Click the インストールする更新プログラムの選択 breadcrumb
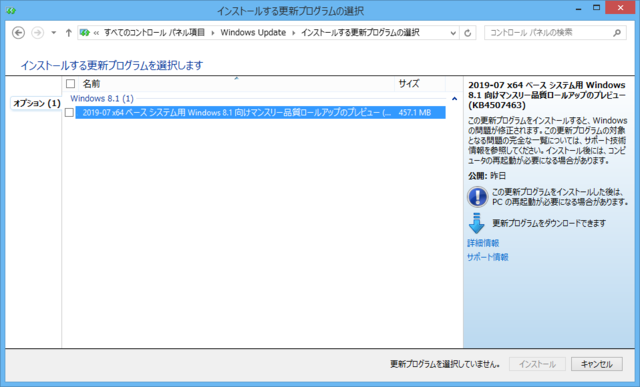 point(360,33)
